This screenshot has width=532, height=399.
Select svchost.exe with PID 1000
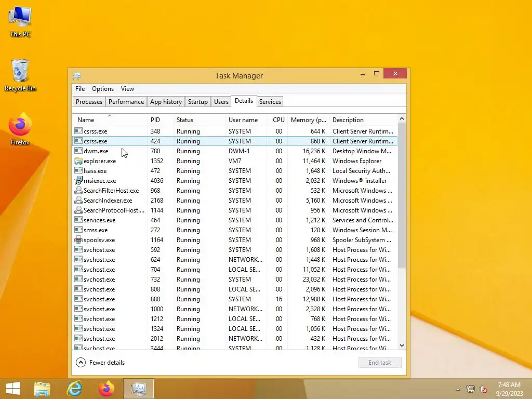234,309
